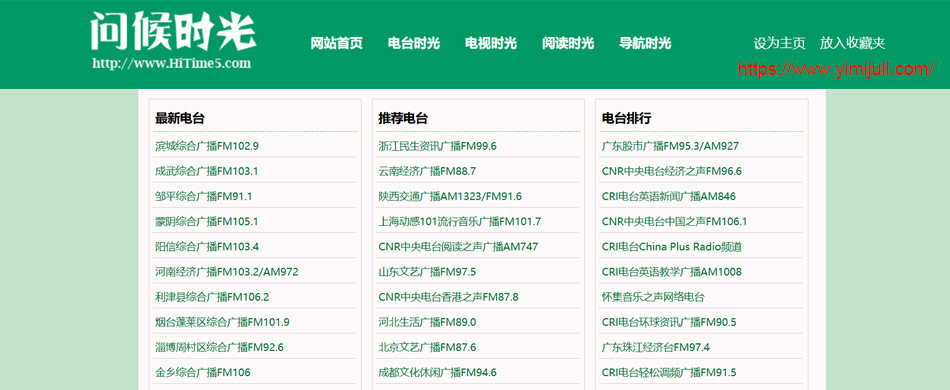Click the 放入收藏夹 link
The image size is (950, 390).
(852, 44)
